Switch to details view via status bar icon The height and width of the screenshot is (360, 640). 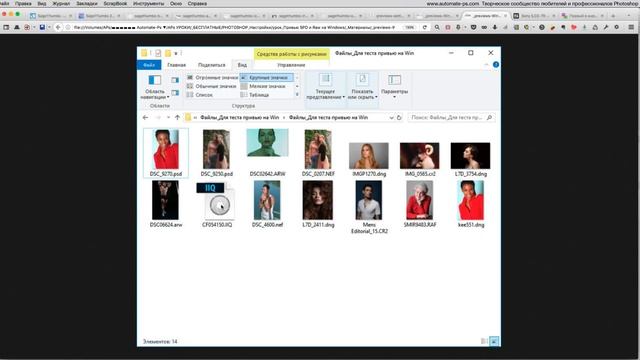click(484, 341)
